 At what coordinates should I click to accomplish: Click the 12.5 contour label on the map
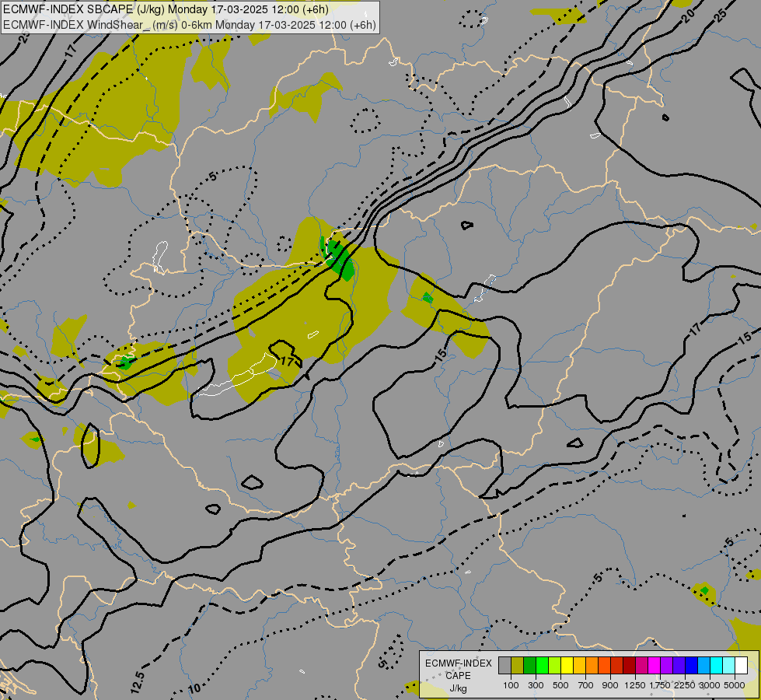[x=138, y=682]
